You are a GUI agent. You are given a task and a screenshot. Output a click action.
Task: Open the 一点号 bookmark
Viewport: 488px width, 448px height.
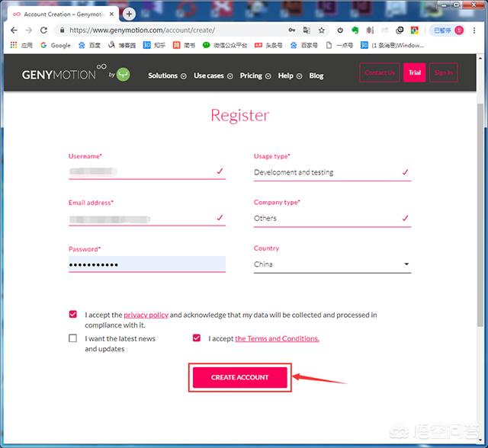coord(339,46)
